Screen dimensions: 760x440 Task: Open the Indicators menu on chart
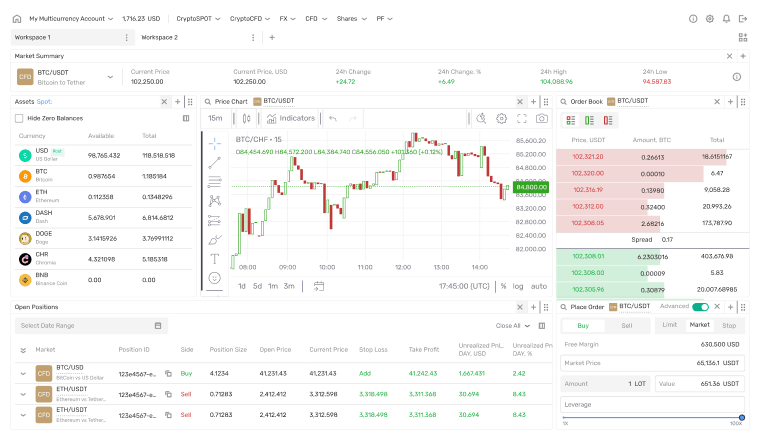pyautogui.click(x=291, y=118)
